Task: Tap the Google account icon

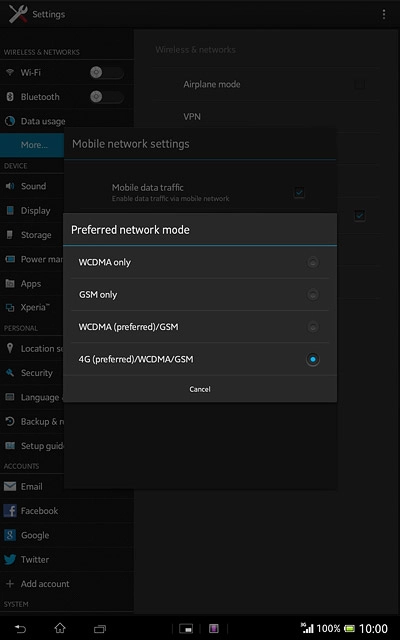Action: [x=10, y=535]
